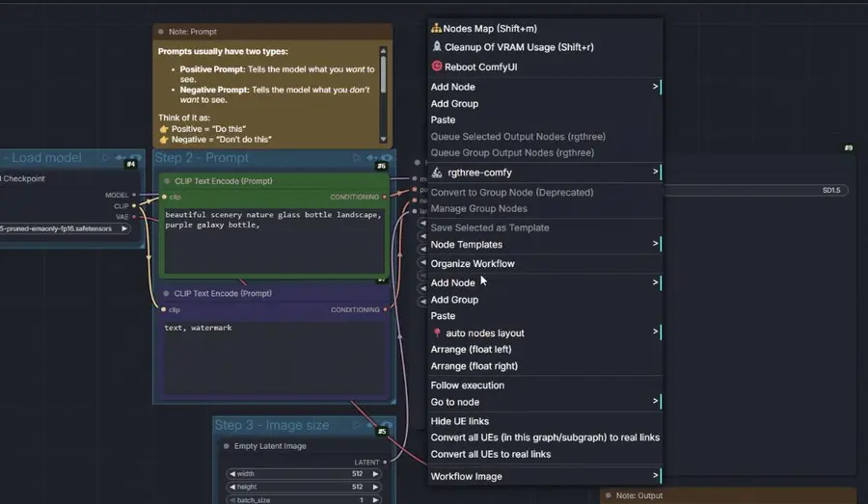Click the Note: Prompt scrollbar up arrow
Image resolution: width=868 pixels, height=504 pixels.
pyautogui.click(x=383, y=51)
